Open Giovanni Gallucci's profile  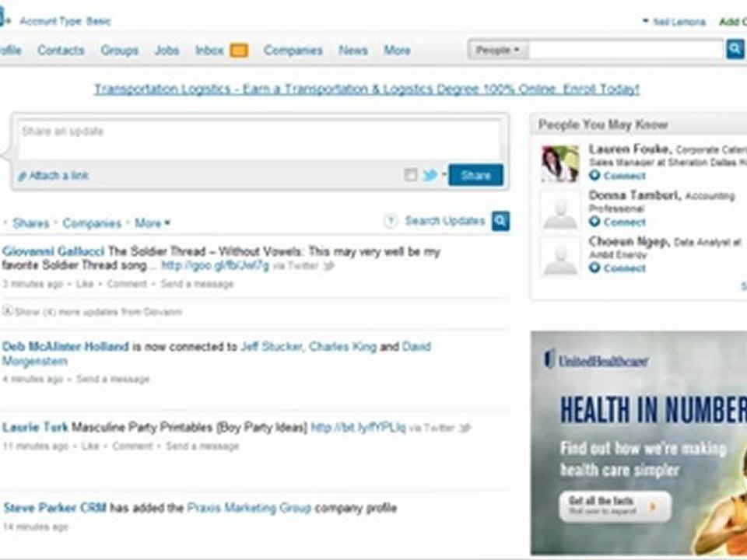tap(53, 251)
